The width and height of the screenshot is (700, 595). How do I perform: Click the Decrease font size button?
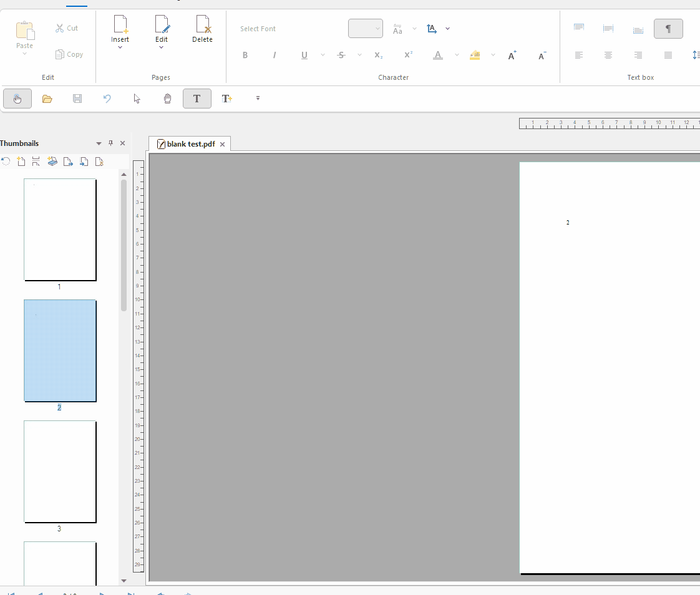(542, 56)
